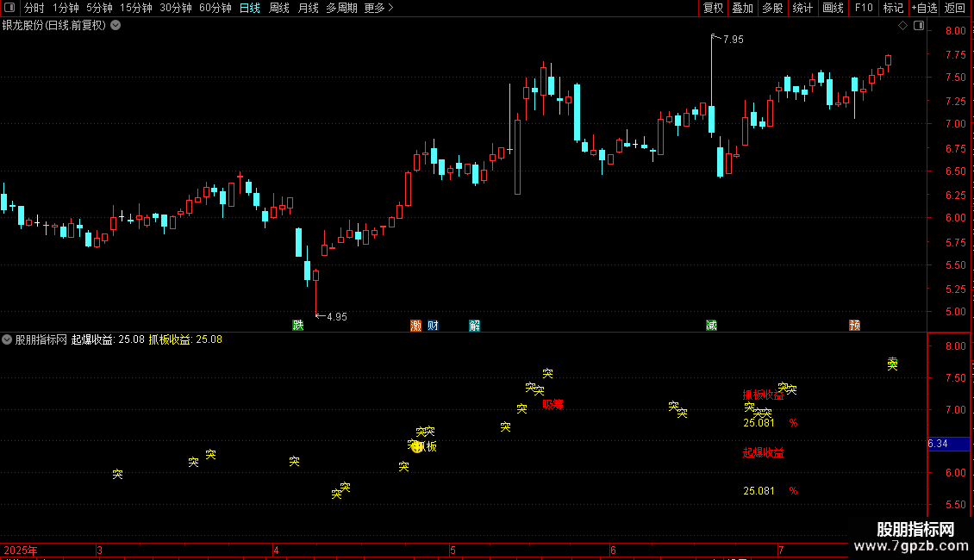Switch to 分时 intraday view
Image resolution: width=974 pixels, height=560 pixels.
(x=34, y=8)
